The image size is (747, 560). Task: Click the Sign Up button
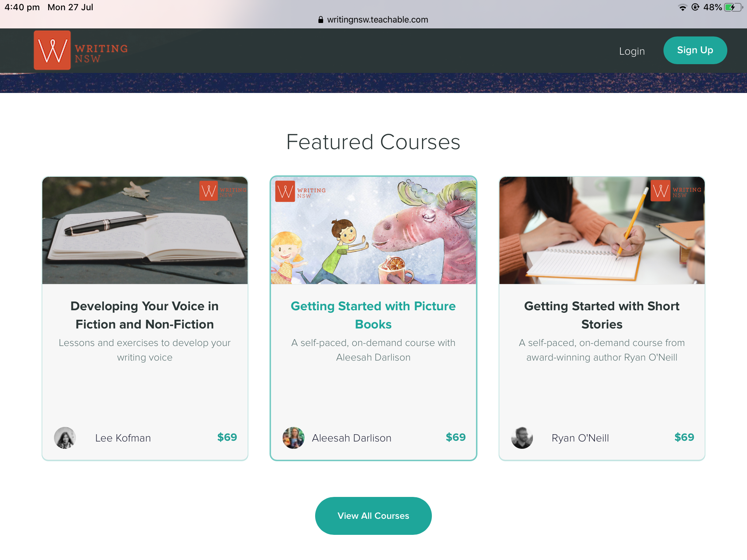point(695,50)
